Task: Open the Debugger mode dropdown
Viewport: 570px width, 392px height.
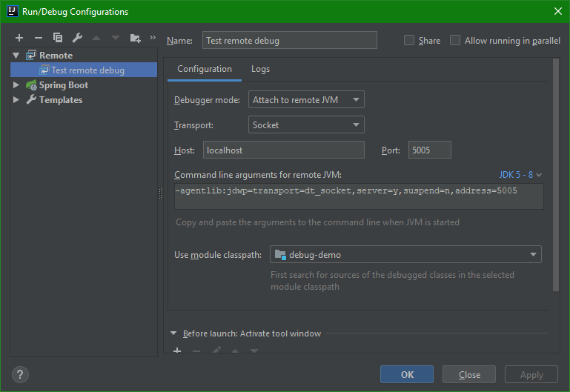Action: [306, 99]
